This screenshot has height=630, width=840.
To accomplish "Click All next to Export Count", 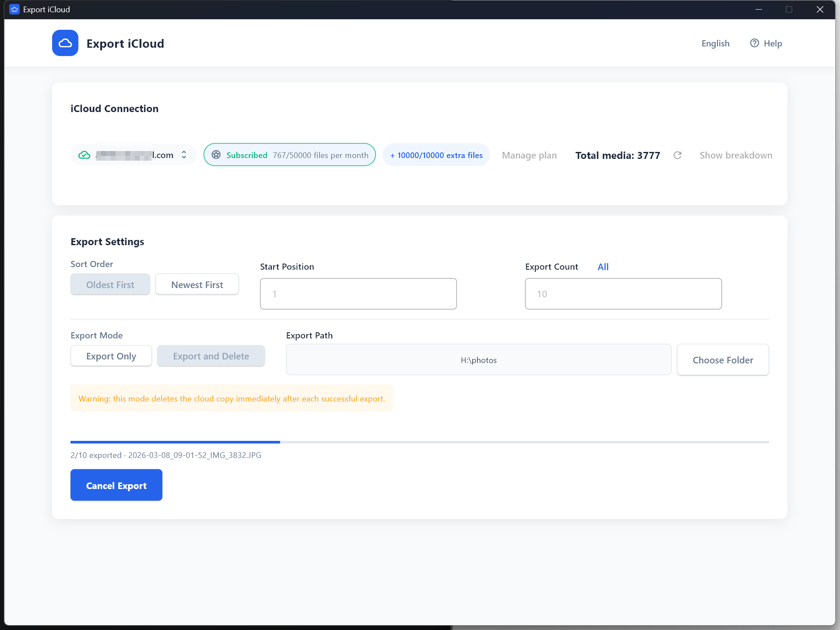I will coord(603,267).
